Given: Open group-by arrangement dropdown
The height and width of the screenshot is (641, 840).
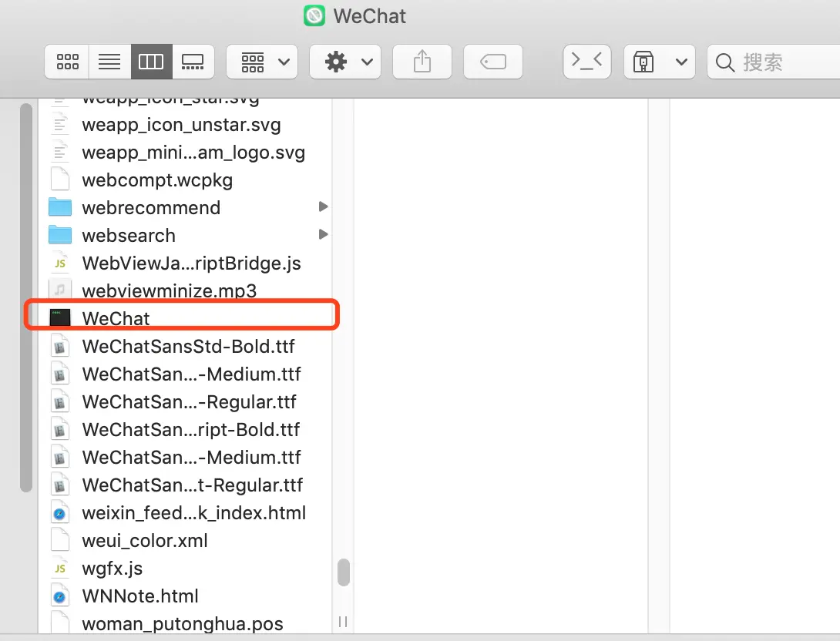Looking at the screenshot, I should pyautogui.click(x=262, y=62).
